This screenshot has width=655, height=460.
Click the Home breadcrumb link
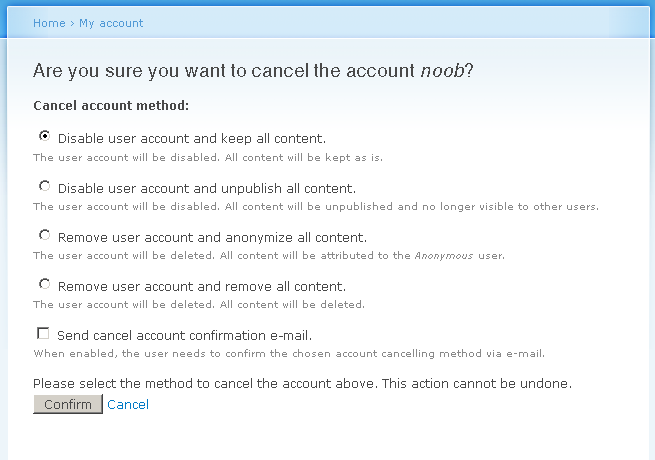(x=49, y=23)
